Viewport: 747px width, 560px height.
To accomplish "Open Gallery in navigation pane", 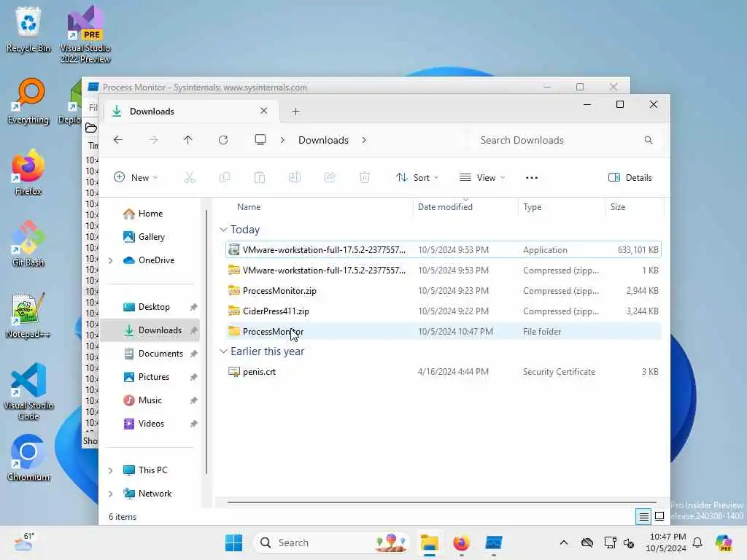I will [x=152, y=237].
